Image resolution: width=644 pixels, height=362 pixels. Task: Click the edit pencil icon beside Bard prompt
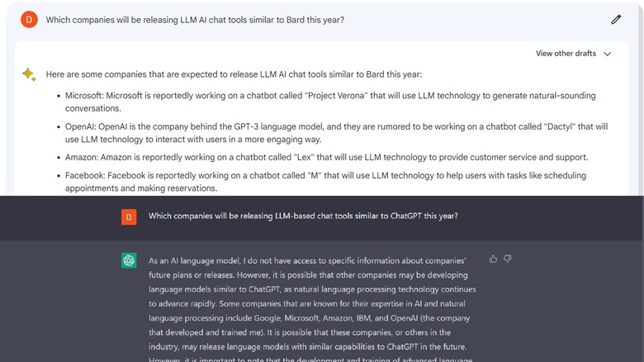[x=616, y=20]
